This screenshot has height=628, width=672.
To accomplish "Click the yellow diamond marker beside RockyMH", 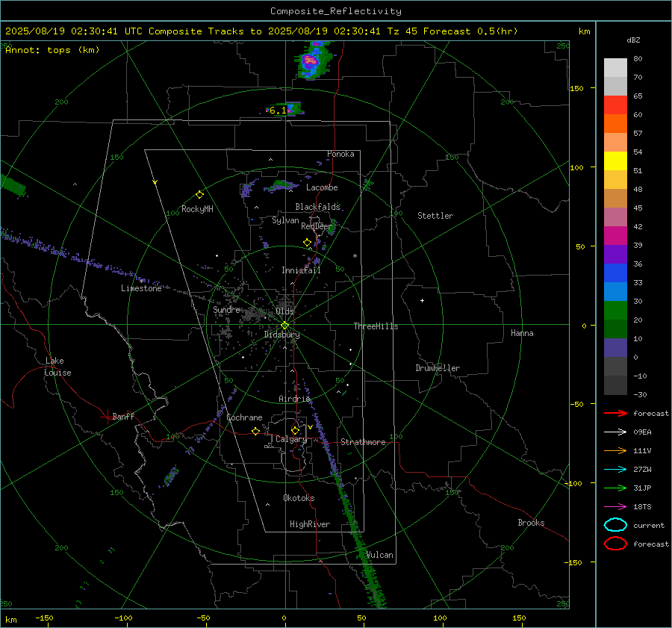I will coord(199,195).
